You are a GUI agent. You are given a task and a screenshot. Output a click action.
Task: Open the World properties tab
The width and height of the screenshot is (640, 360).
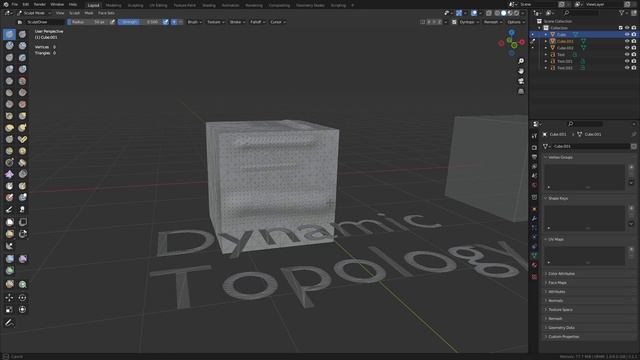click(534, 186)
